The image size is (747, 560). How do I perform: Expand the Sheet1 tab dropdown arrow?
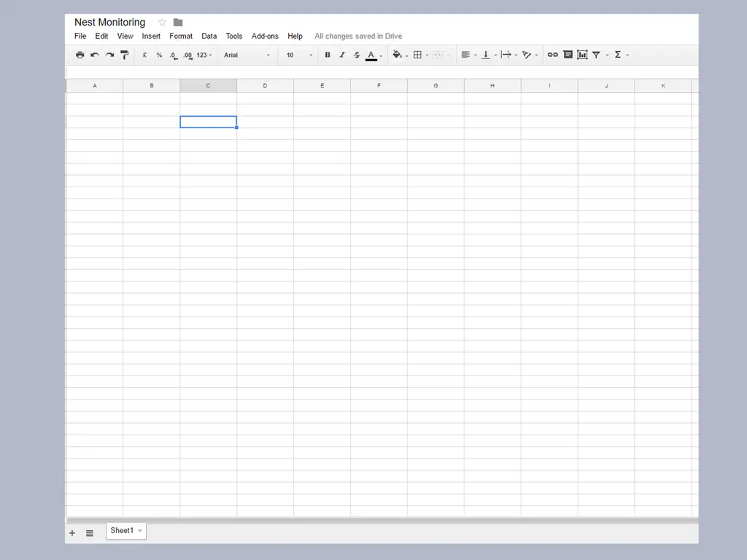pos(140,531)
